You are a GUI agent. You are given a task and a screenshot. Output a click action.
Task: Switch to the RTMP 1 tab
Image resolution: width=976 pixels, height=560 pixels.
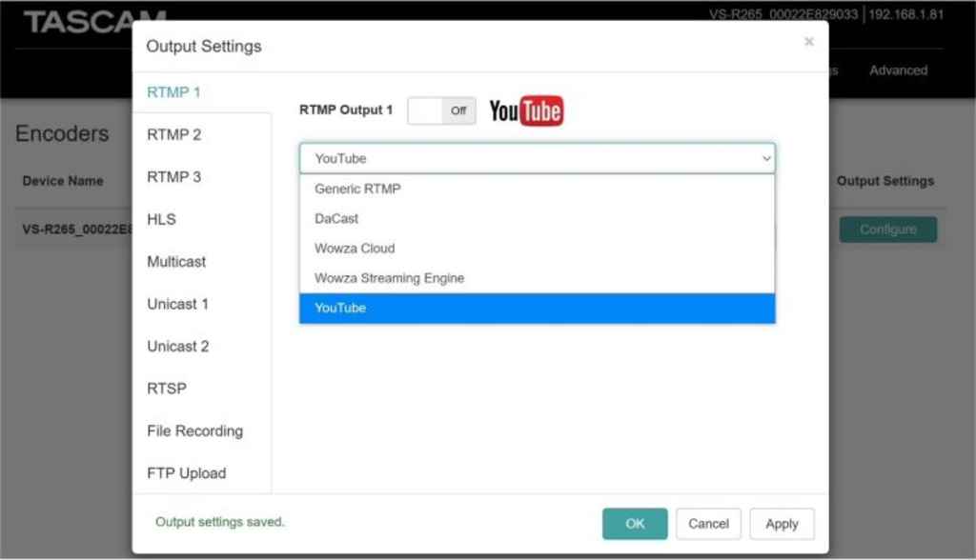coord(173,92)
